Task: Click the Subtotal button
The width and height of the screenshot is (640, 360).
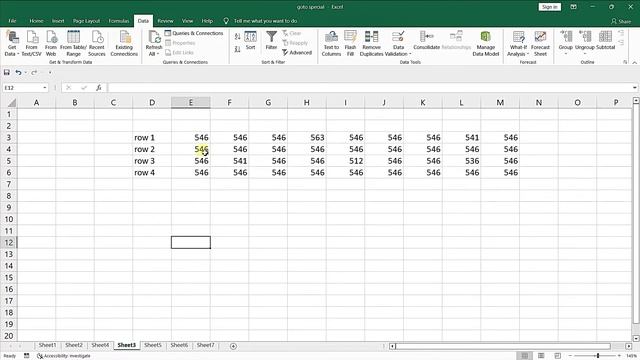Action: click(605, 41)
